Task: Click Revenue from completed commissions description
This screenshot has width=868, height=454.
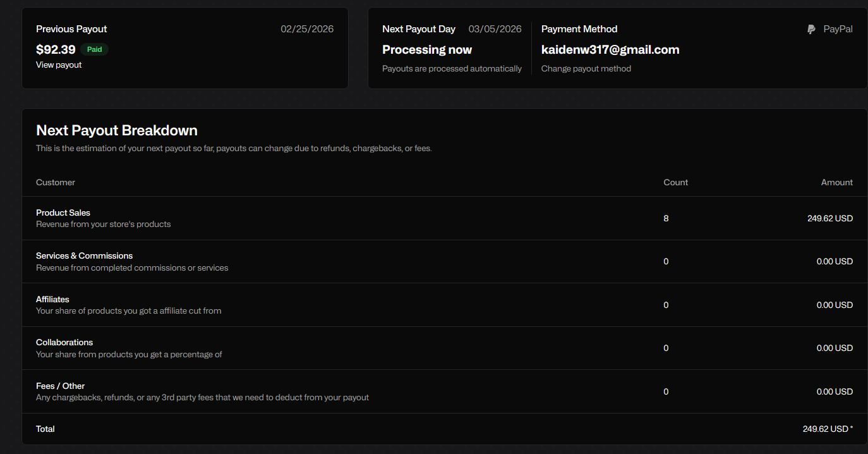Action: (132, 267)
